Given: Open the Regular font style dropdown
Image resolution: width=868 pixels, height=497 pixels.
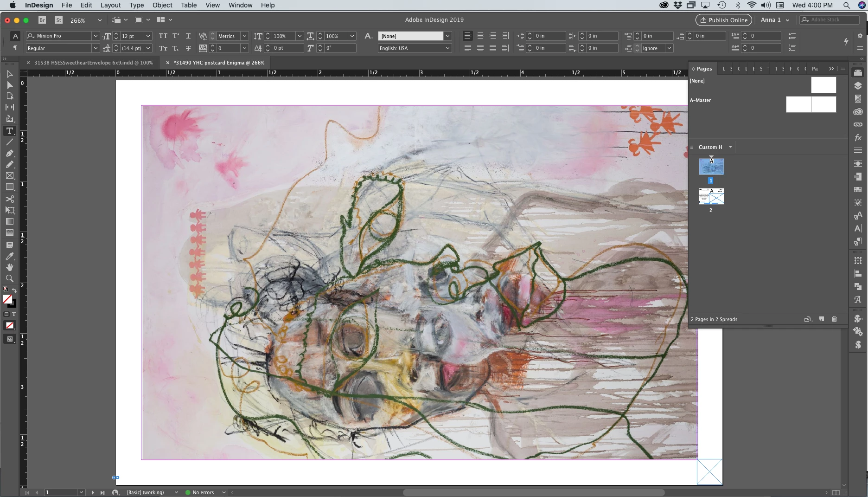Looking at the screenshot, I should (x=95, y=48).
